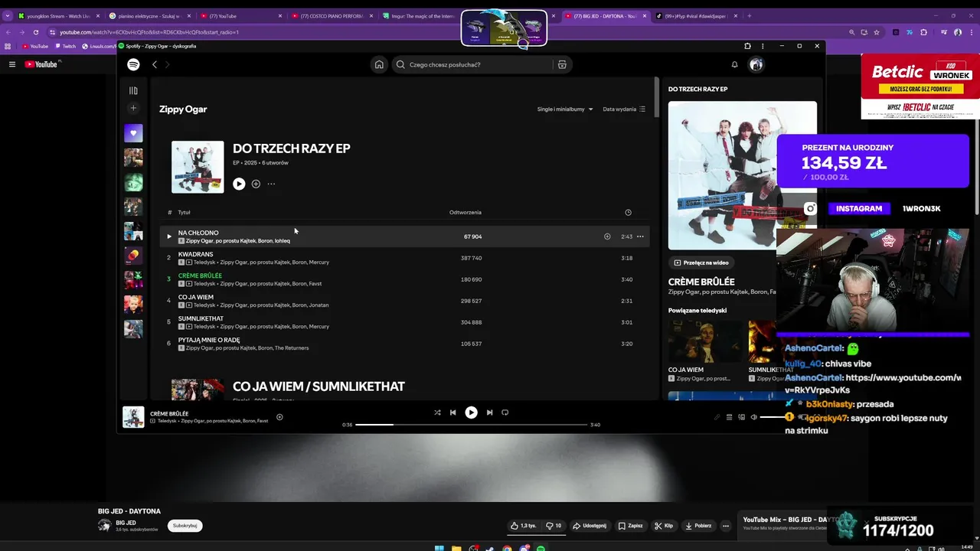Open Spotify window three-dot menu
The image size is (980, 551).
[x=763, y=46]
